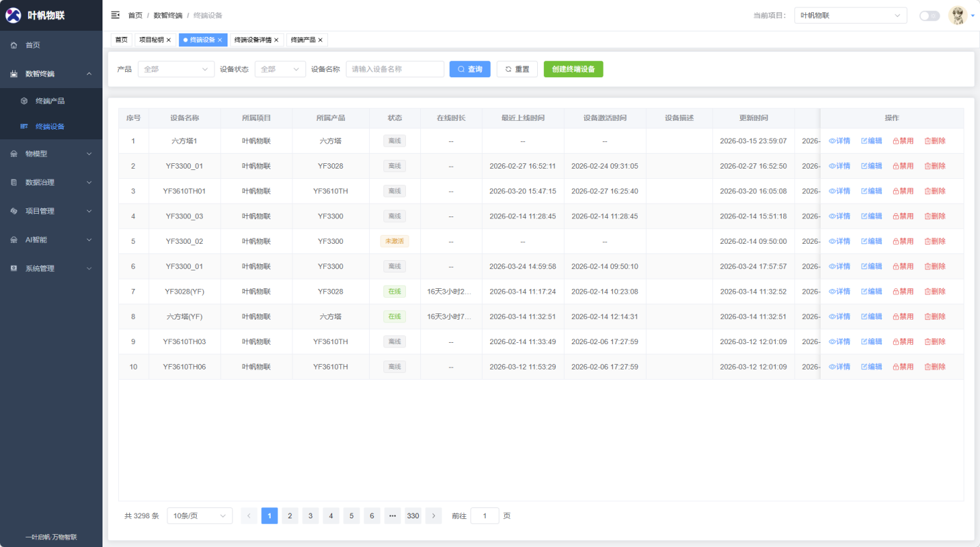Close the 项目秘钥 tab

169,40
